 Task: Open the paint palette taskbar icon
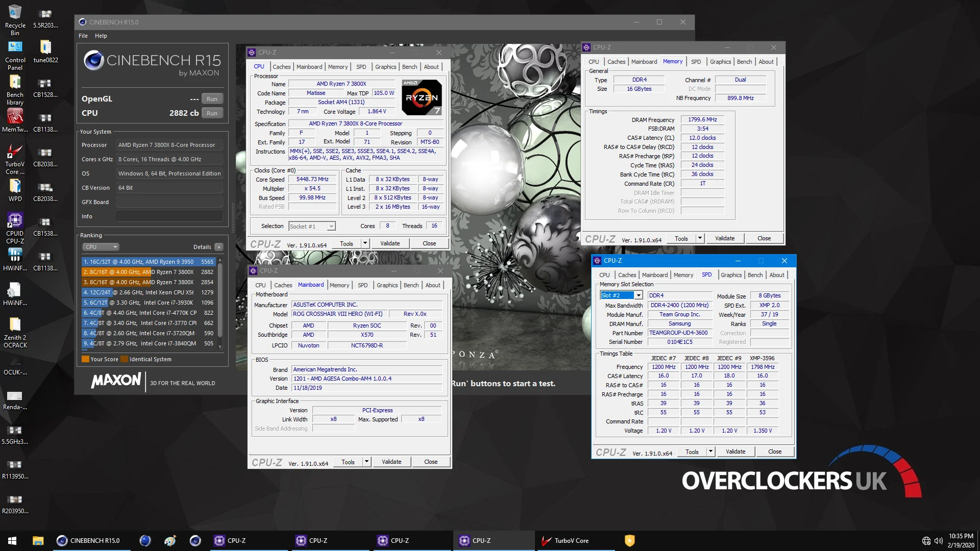point(170,541)
